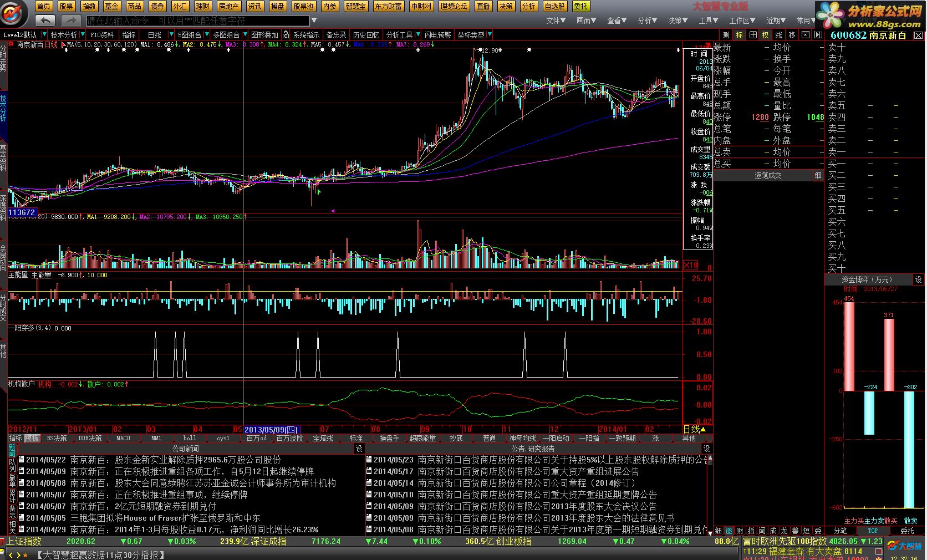Open 近期 menu
The image size is (927, 560).
pyautogui.click(x=776, y=21)
